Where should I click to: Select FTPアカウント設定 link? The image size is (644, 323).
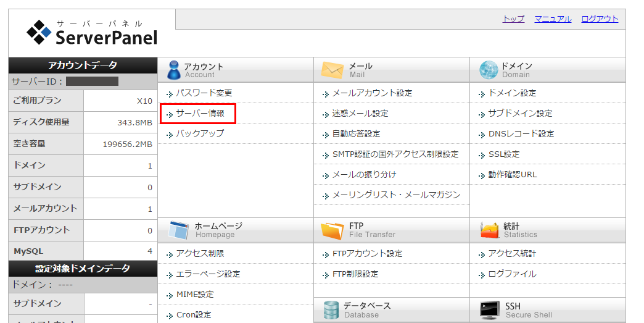coord(367,254)
